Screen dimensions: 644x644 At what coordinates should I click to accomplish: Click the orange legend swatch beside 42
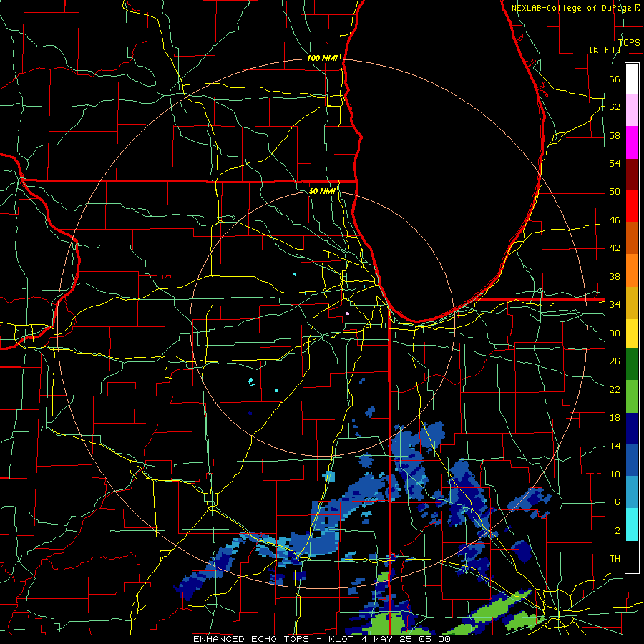coord(632,270)
